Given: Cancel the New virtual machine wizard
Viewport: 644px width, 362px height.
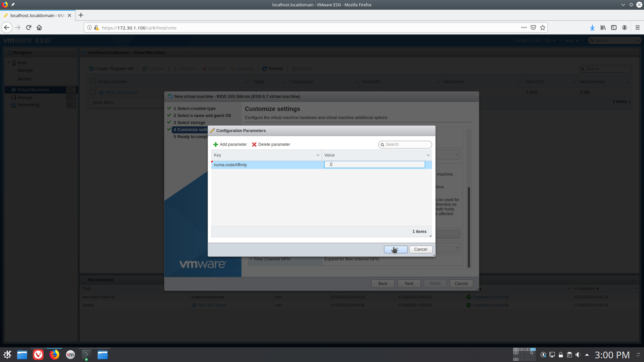Looking at the screenshot, I should click(x=461, y=284).
